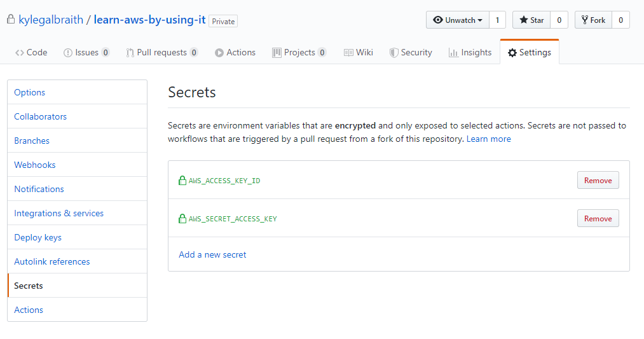Select Secrets in the settings sidebar
This screenshot has height=339, width=644.
[77, 286]
